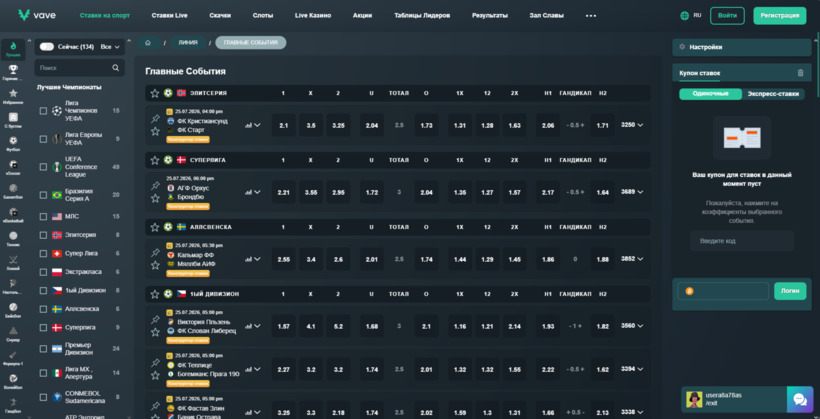Favorite the Элитсерия league with star
Screen dimensions: 820x419
click(154, 93)
